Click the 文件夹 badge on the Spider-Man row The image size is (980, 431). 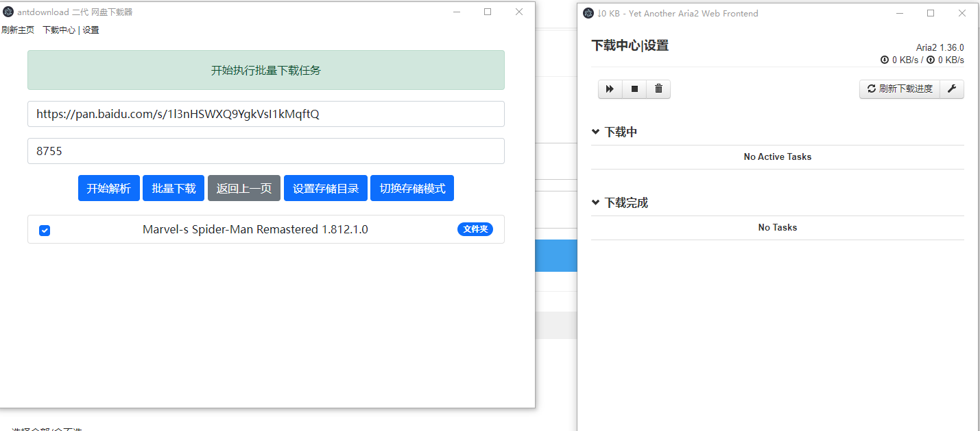[475, 229]
